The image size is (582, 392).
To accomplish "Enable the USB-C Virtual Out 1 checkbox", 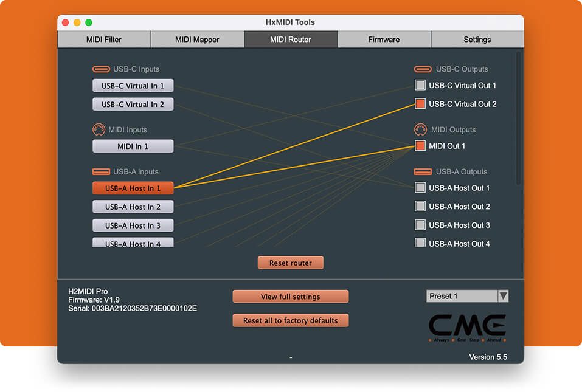I will coord(420,86).
